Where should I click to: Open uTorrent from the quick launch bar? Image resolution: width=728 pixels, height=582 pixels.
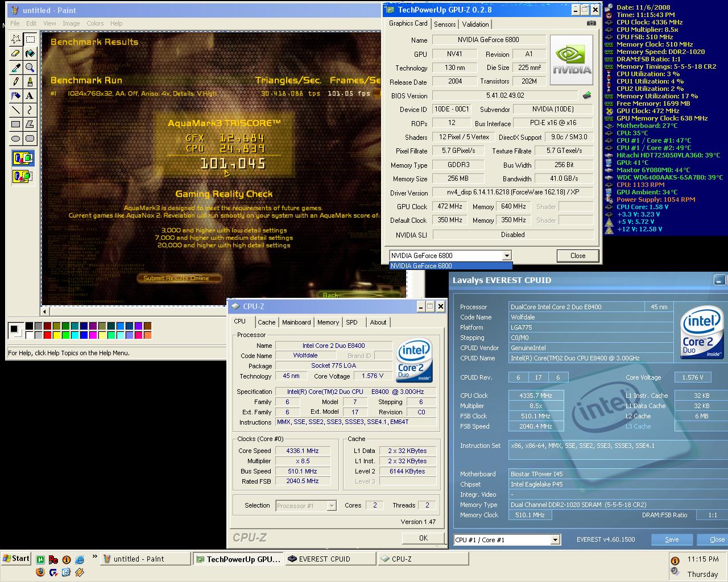pos(40,560)
